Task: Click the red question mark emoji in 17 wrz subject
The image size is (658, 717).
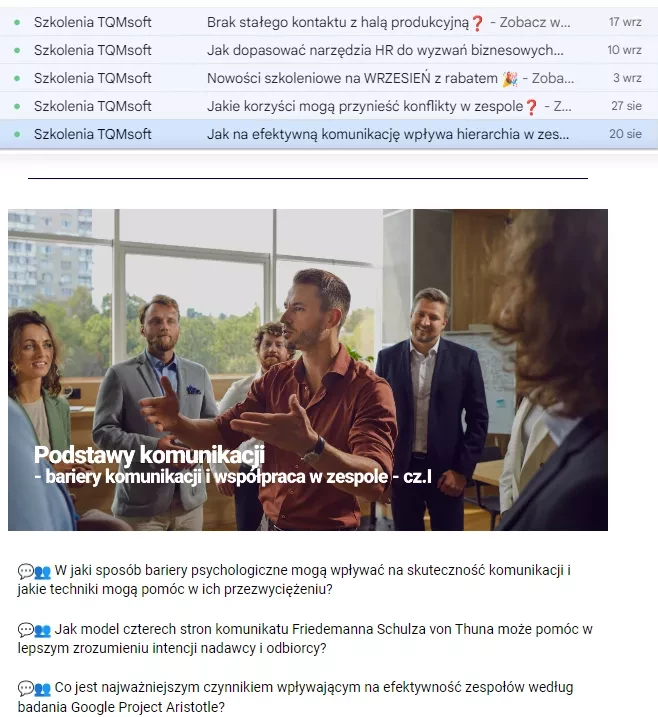Action: coord(477,23)
